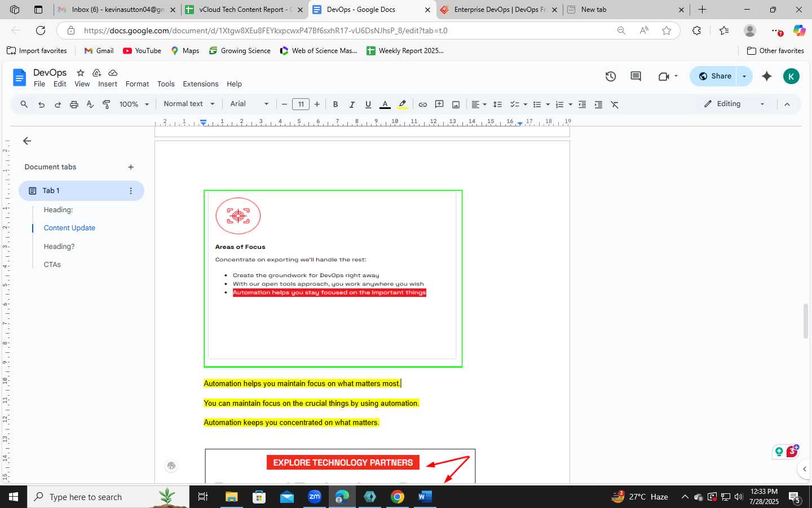Open line and paragraph spacing
The height and width of the screenshot is (508, 812).
(497, 104)
